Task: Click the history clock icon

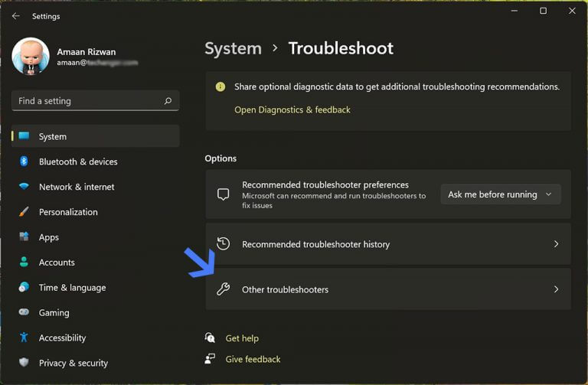Action: (223, 243)
